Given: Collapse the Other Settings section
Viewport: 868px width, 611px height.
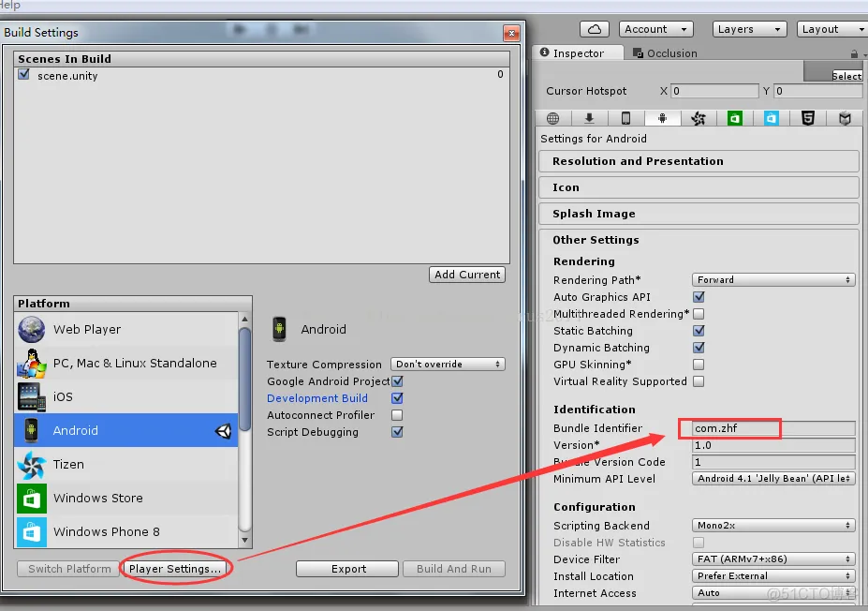Looking at the screenshot, I should pyautogui.click(x=596, y=240).
